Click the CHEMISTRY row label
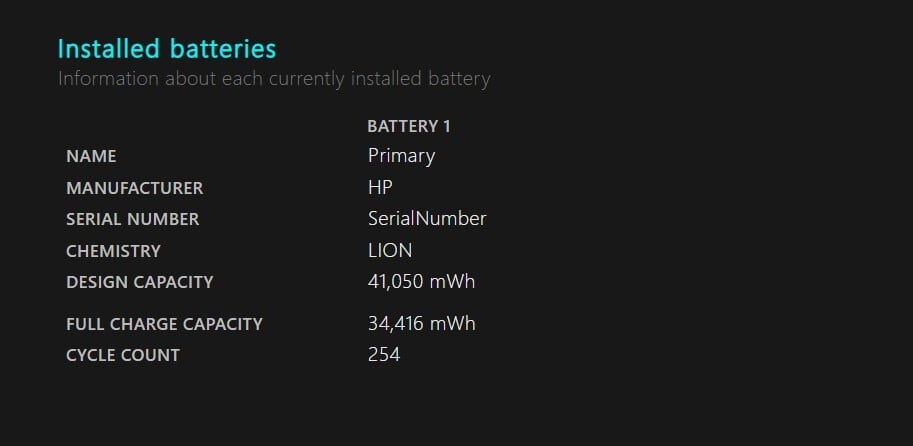Screen dimensions: 913x446 (x=113, y=251)
